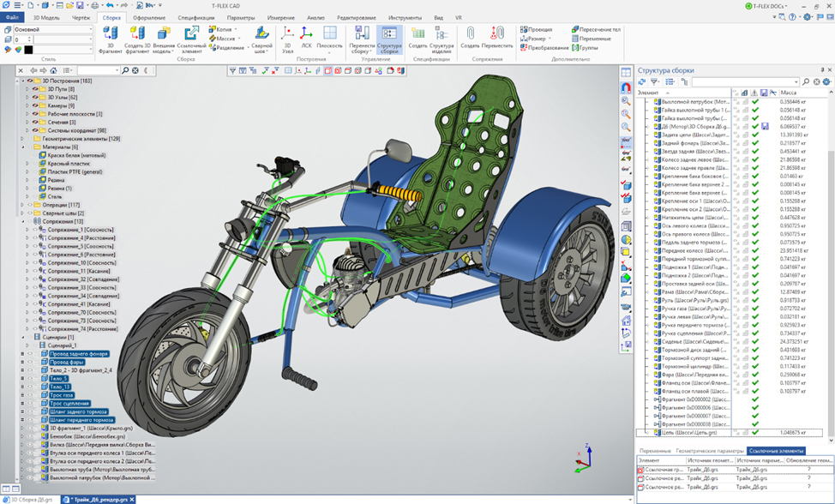Viewport: 835px width, 504px height.
Task: Toggle green checkmark for Цепь row
Action: 755,433
